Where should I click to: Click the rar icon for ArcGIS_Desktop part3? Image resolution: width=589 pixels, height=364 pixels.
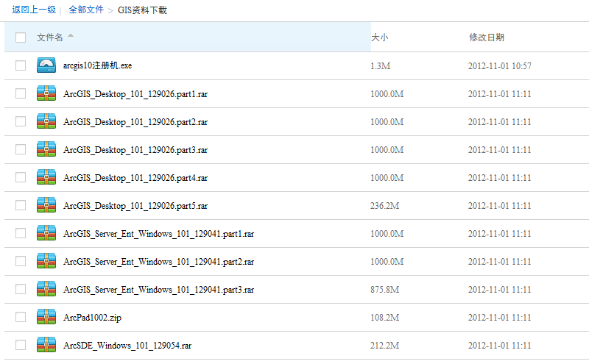click(x=46, y=149)
